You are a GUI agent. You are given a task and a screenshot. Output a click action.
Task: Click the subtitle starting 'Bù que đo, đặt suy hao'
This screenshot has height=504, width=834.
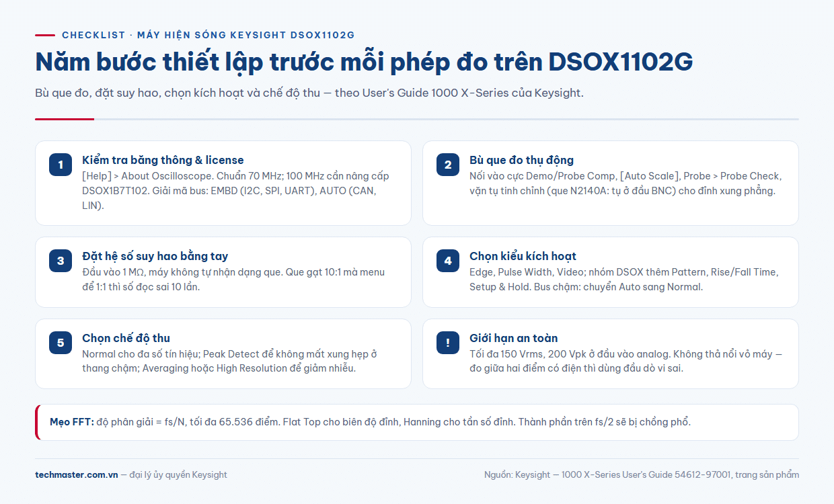click(309, 93)
